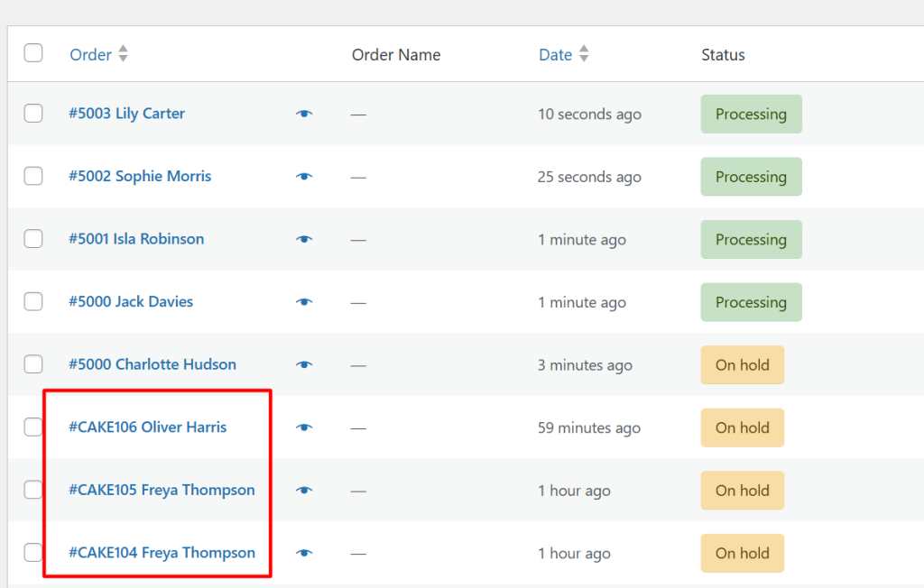
Task: Open preview eye for Isla Robinson order
Action: click(x=304, y=239)
